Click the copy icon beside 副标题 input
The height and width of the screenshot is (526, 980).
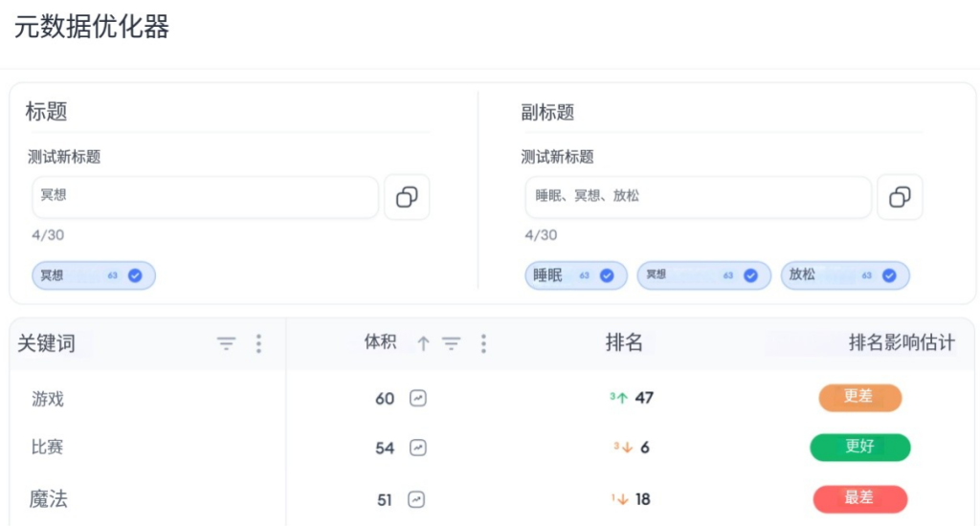pyautogui.click(x=900, y=198)
